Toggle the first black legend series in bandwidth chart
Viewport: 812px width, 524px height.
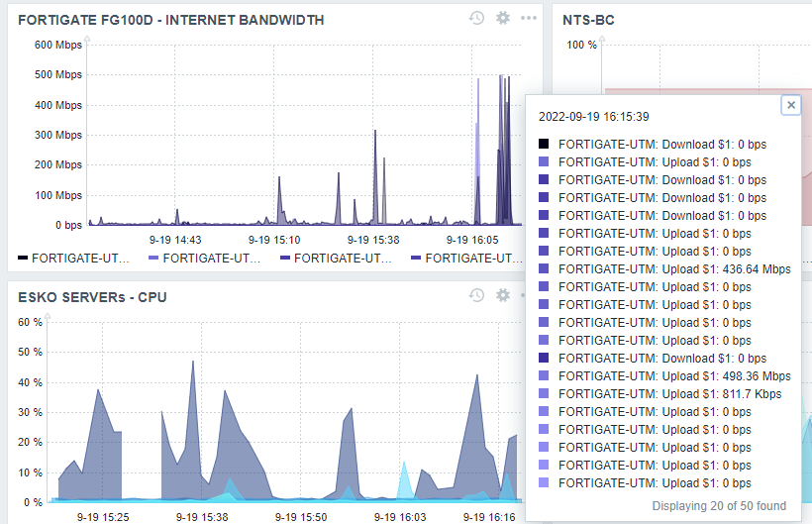pyautogui.click(x=74, y=258)
